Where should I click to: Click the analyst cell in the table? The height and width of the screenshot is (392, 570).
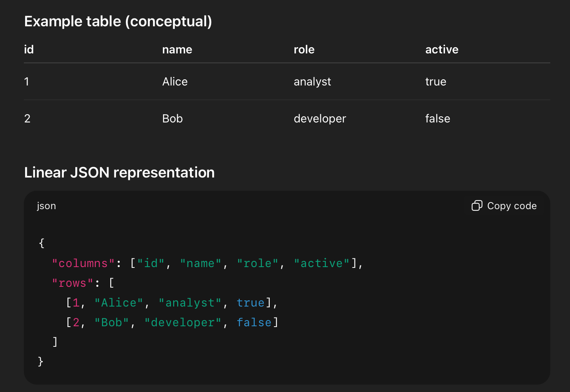[312, 82]
